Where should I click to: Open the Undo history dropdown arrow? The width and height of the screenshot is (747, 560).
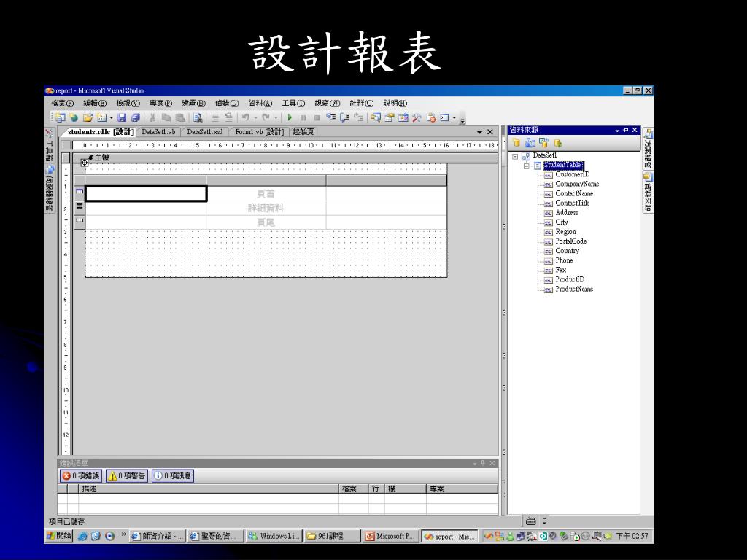[x=255, y=117]
